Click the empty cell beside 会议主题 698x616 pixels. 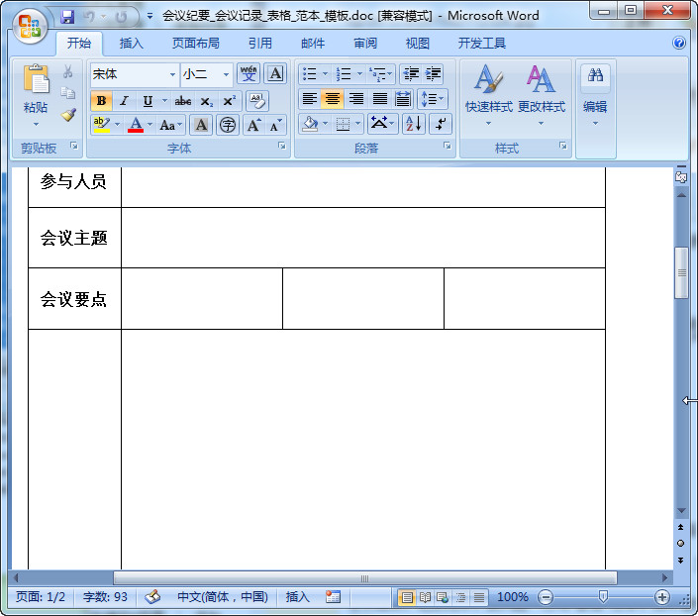[362, 238]
